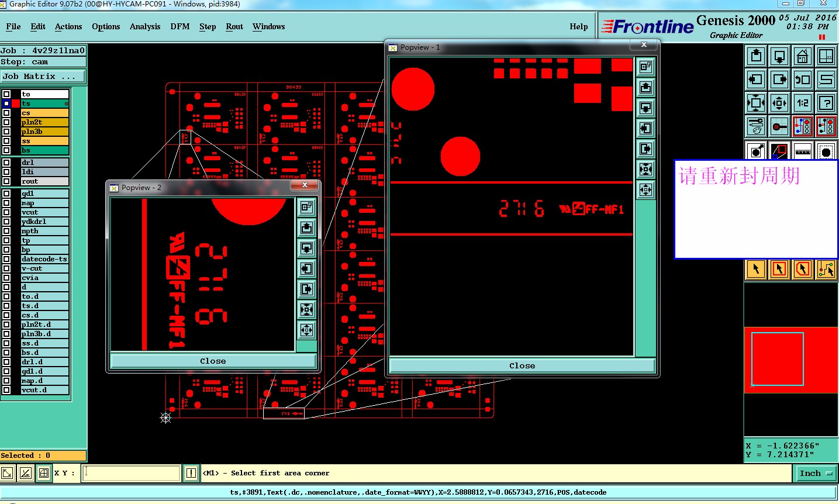The image size is (839, 504).
Task: Select the polygon area select tool
Action: (x=803, y=269)
